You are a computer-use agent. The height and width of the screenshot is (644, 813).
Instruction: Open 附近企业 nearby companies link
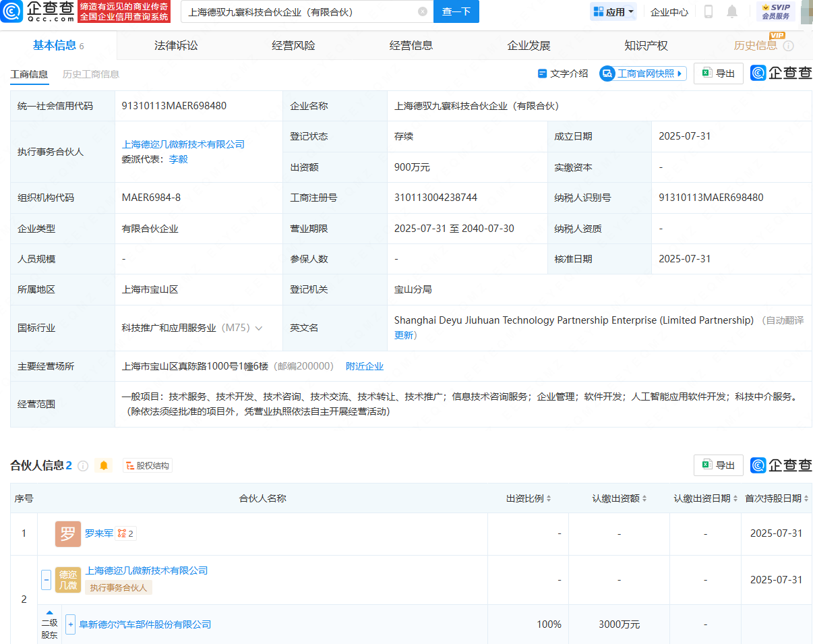(365, 366)
